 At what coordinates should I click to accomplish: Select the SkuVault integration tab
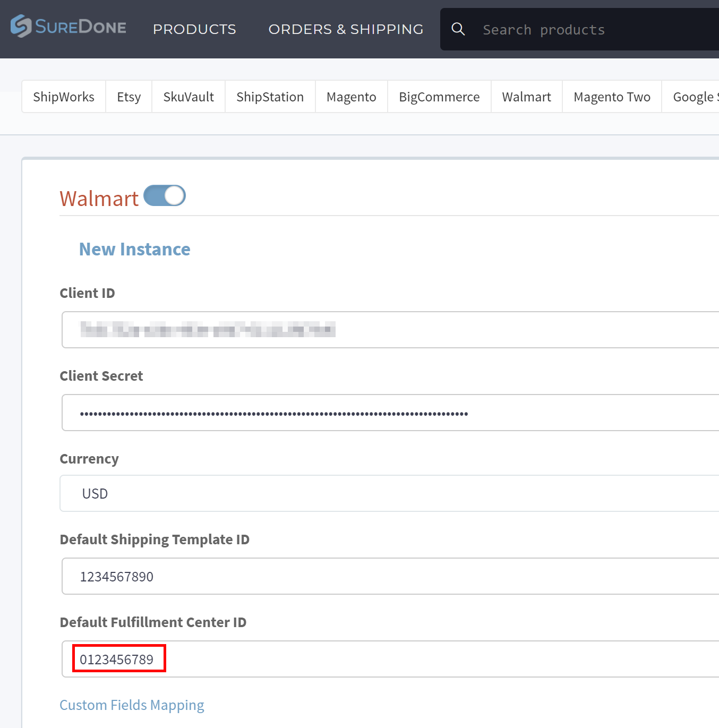pyautogui.click(x=188, y=96)
